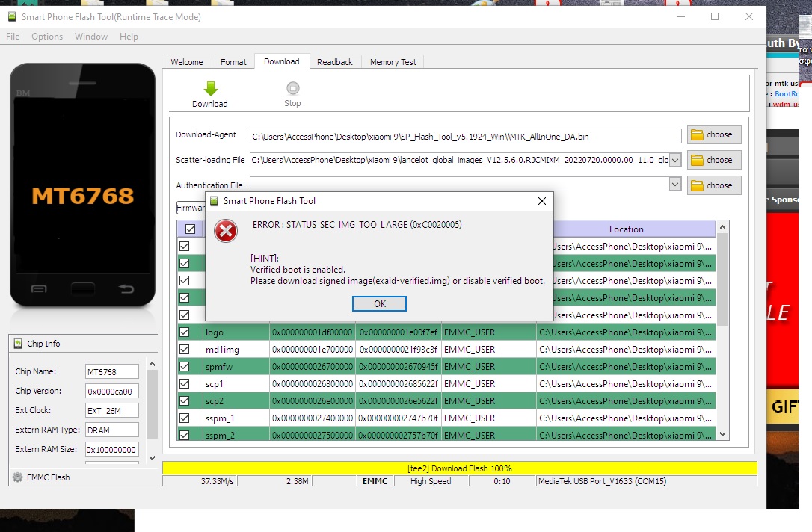Click the yellow download progress bar
This screenshot has height=532, width=812.
coord(460,468)
